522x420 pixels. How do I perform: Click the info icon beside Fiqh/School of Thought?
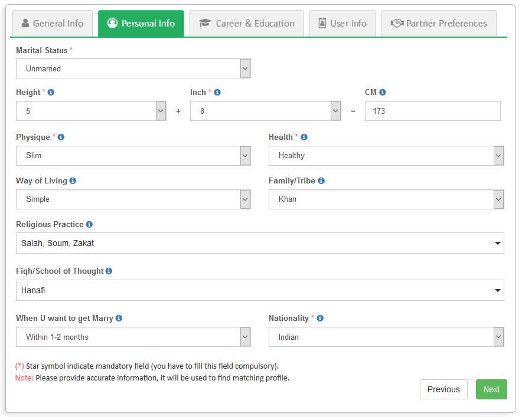coord(109,271)
